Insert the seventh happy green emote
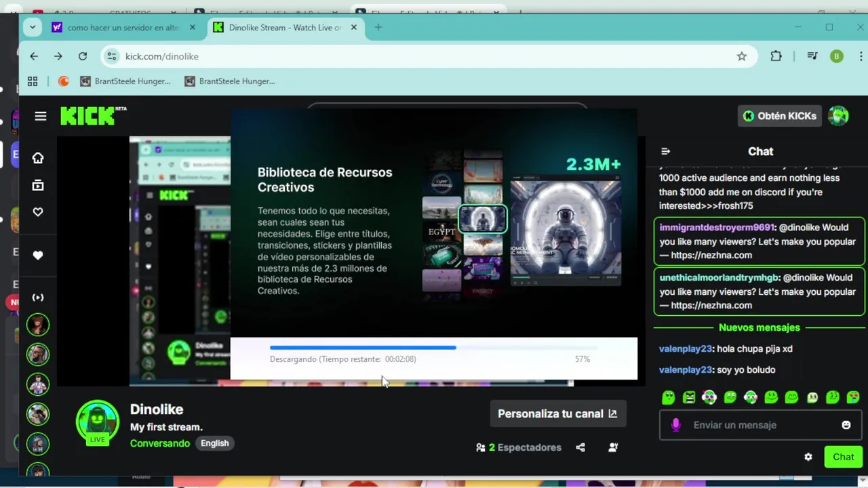The width and height of the screenshot is (868, 488). [x=792, y=398]
